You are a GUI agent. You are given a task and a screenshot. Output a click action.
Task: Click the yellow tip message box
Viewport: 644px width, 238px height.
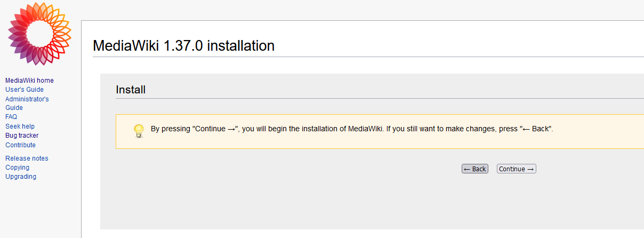[373, 140]
